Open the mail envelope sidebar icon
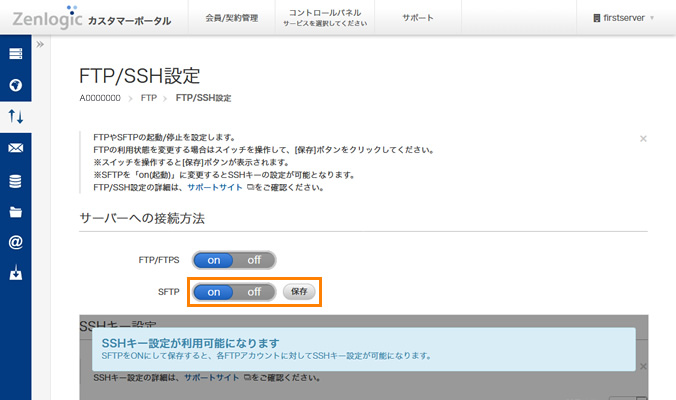The width and height of the screenshot is (676, 400). coord(16,148)
